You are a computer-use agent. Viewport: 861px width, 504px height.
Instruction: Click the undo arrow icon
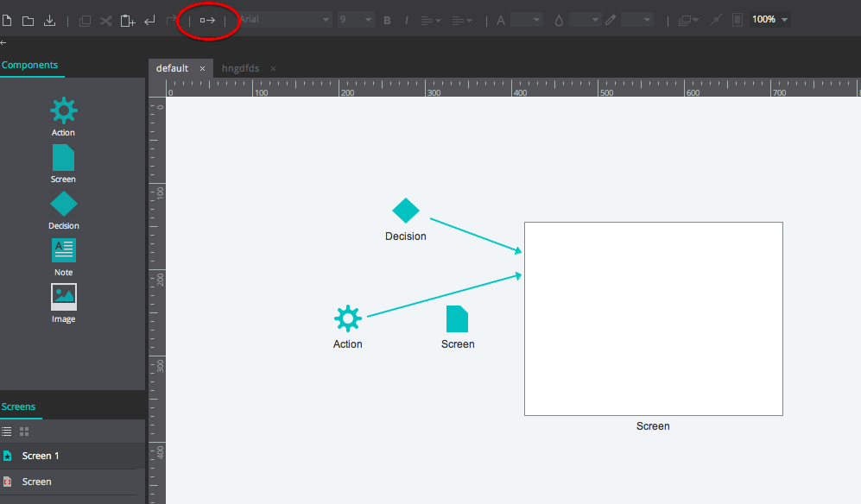[149, 20]
